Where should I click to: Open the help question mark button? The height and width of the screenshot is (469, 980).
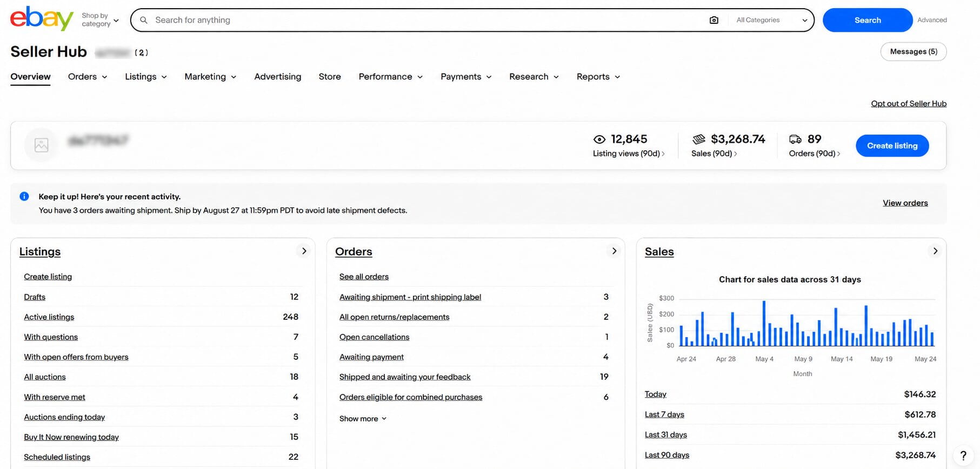coord(963,455)
